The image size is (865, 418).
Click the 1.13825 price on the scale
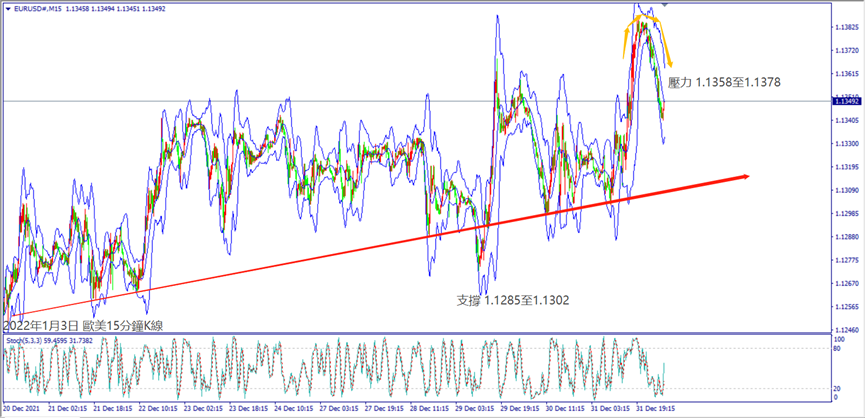click(846, 27)
